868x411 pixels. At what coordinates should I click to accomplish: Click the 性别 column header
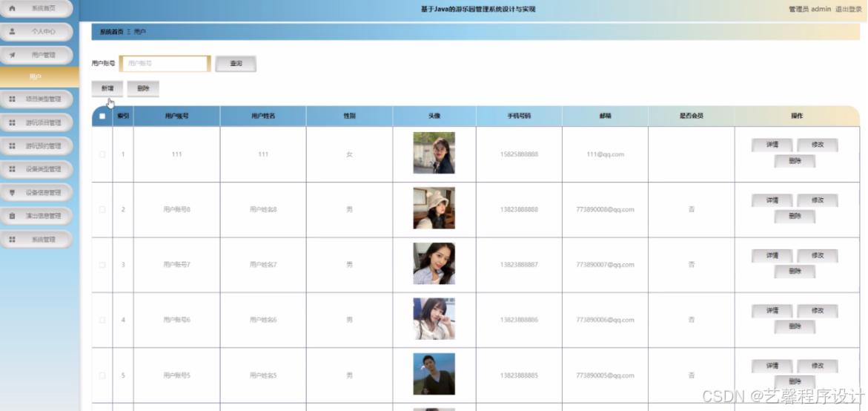pos(349,116)
